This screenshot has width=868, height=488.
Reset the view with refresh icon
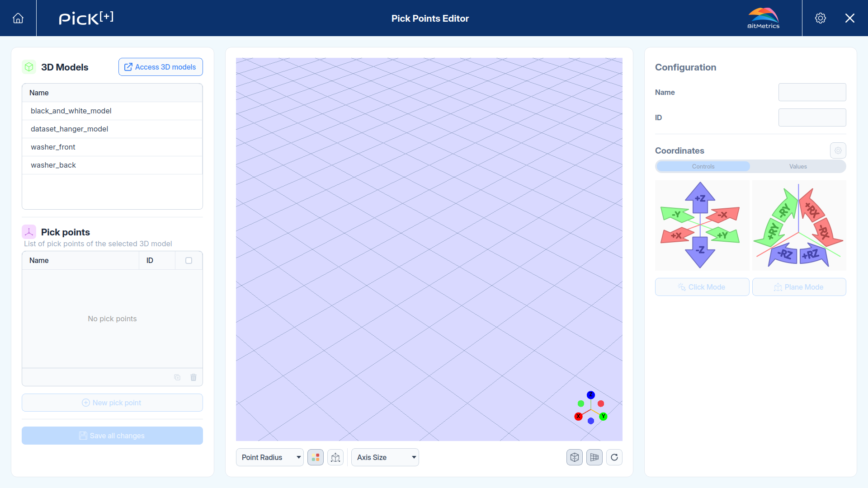tap(614, 457)
